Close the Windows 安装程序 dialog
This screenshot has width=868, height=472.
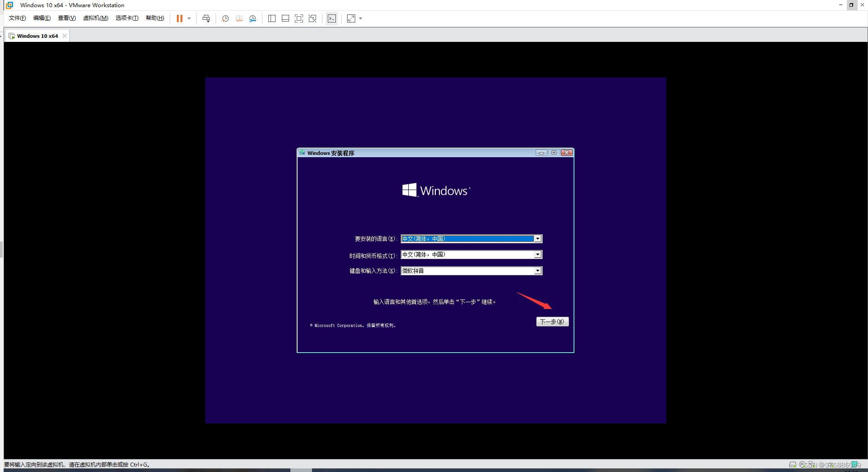click(567, 153)
